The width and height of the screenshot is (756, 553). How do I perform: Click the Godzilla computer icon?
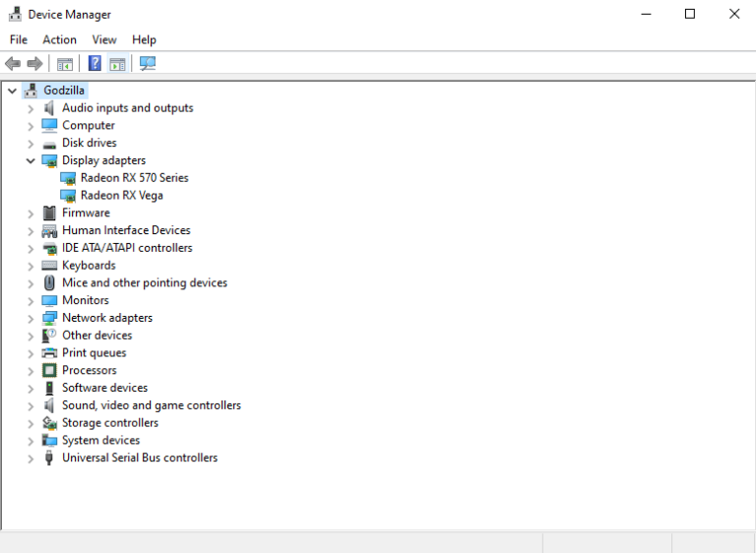point(31,91)
